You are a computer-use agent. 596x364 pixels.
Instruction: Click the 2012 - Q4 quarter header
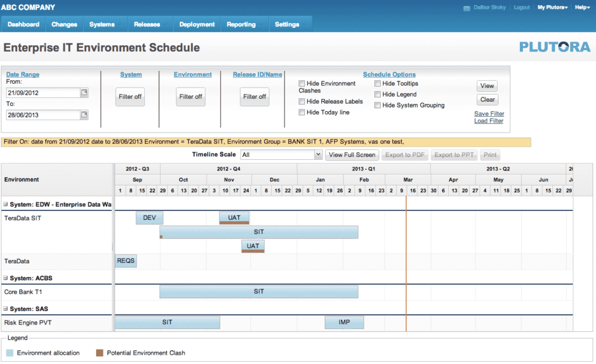[228, 169]
